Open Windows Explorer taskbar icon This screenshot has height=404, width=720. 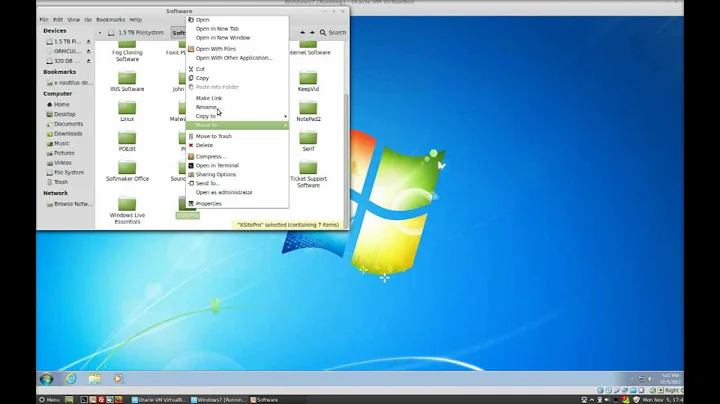pos(95,379)
